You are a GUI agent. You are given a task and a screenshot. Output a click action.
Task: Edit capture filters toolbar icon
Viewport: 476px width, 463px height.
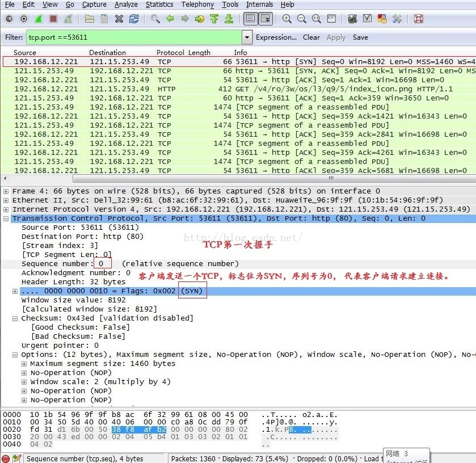pyautogui.click(x=352, y=19)
